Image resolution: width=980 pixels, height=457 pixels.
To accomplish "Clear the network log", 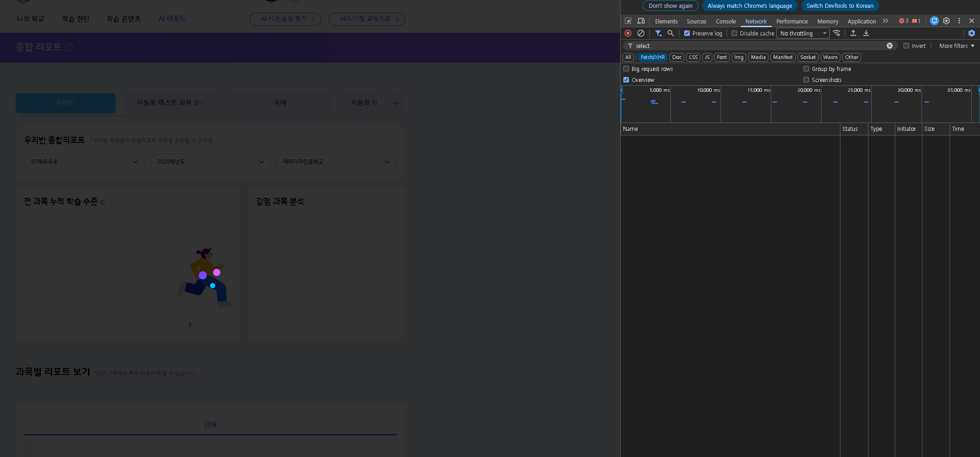I will pos(640,33).
